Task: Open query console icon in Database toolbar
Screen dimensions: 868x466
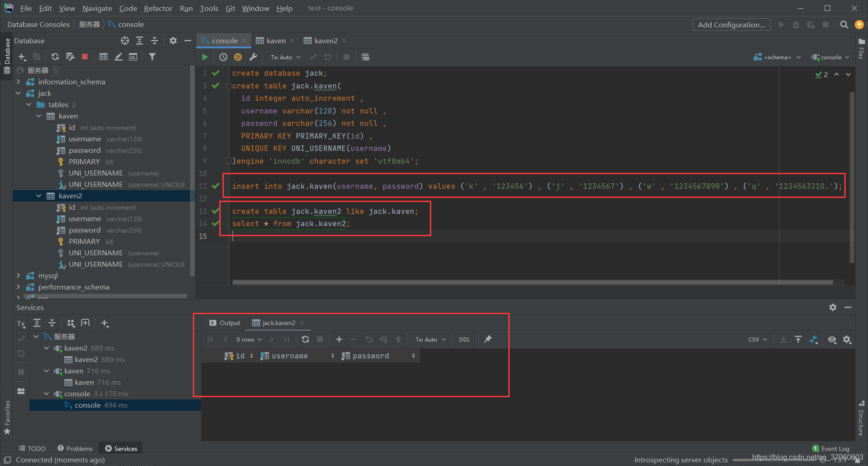Action: pyautogui.click(x=133, y=57)
